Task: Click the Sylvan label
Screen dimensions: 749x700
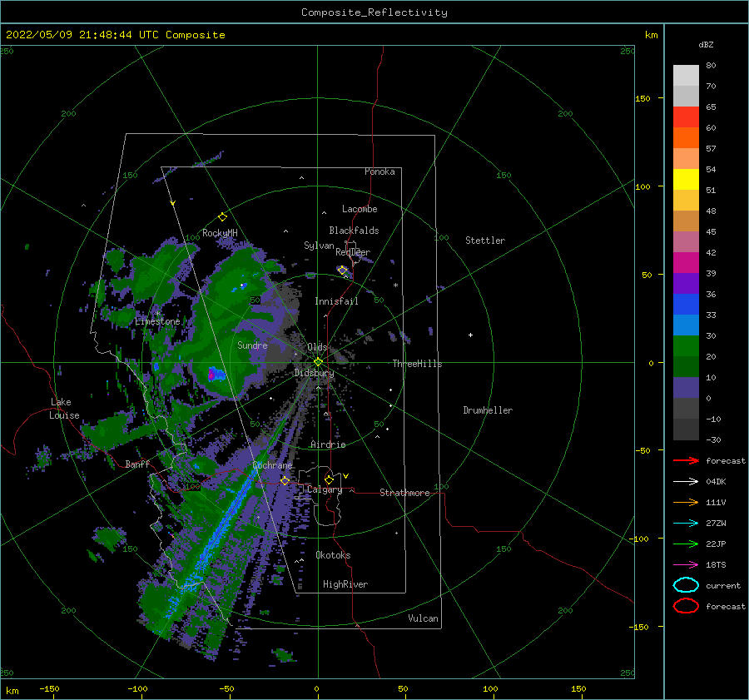Action: point(319,246)
